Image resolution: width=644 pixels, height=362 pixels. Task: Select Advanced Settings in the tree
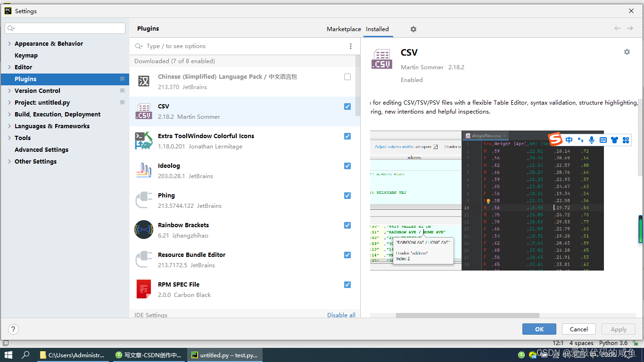tap(41, 149)
